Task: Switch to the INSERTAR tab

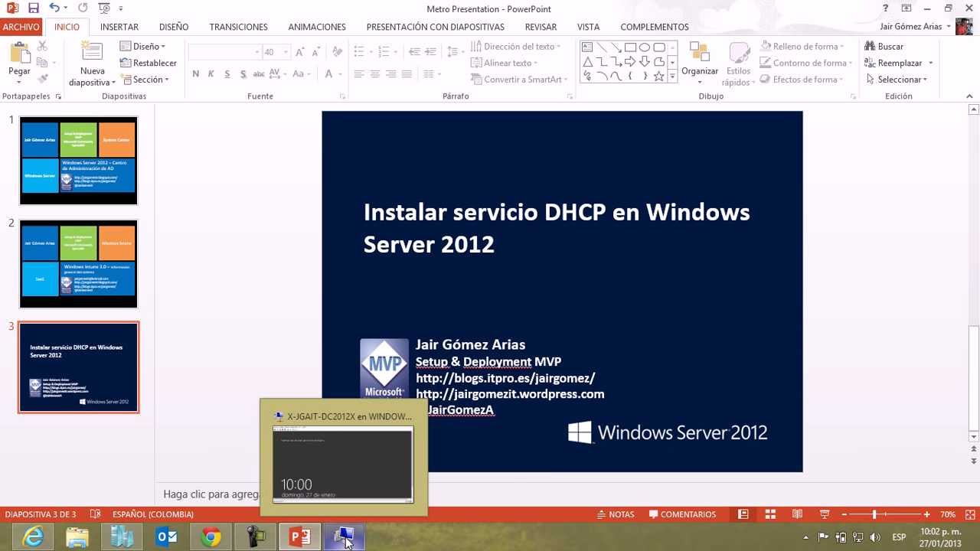Action: click(x=119, y=27)
